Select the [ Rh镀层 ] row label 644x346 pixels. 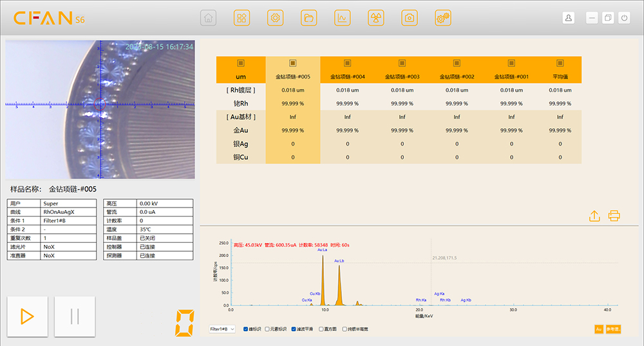click(x=241, y=90)
